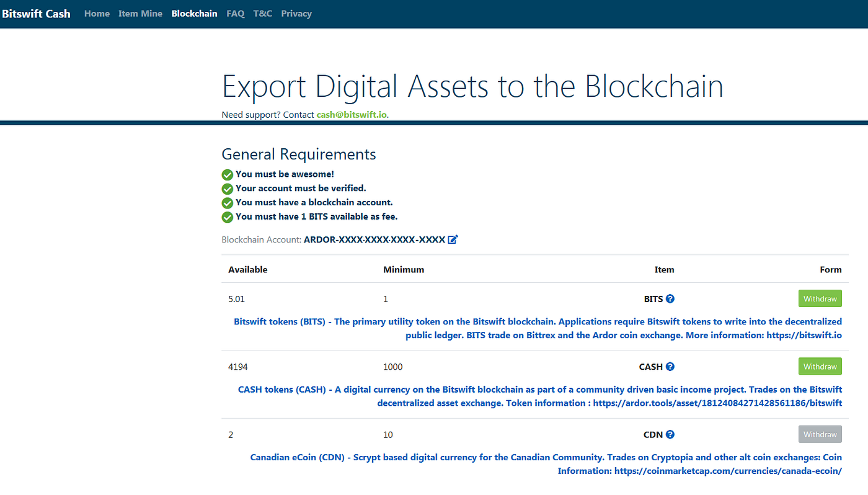Open the FAQ page
Image resolution: width=868 pixels, height=495 pixels.
point(236,13)
